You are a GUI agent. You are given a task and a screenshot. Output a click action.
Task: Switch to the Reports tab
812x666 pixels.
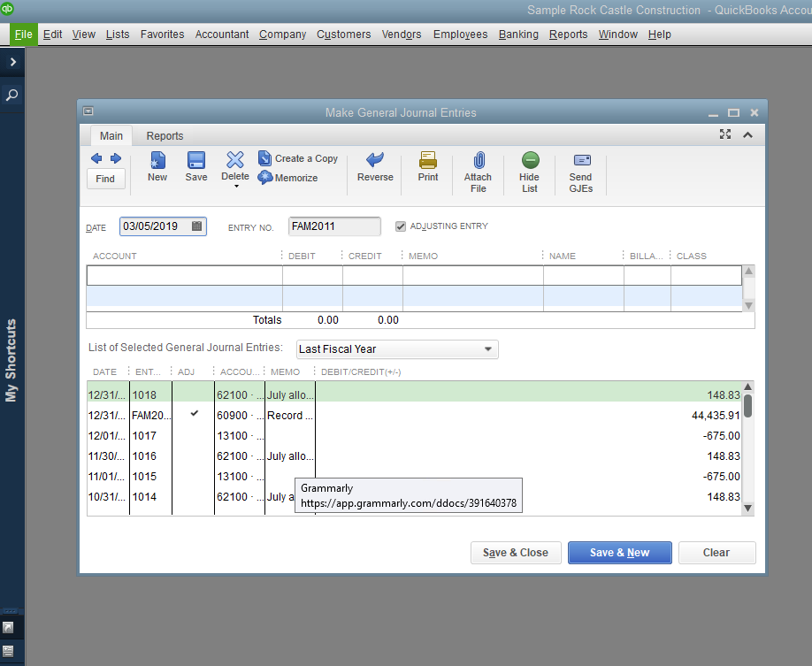coord(165,136)
